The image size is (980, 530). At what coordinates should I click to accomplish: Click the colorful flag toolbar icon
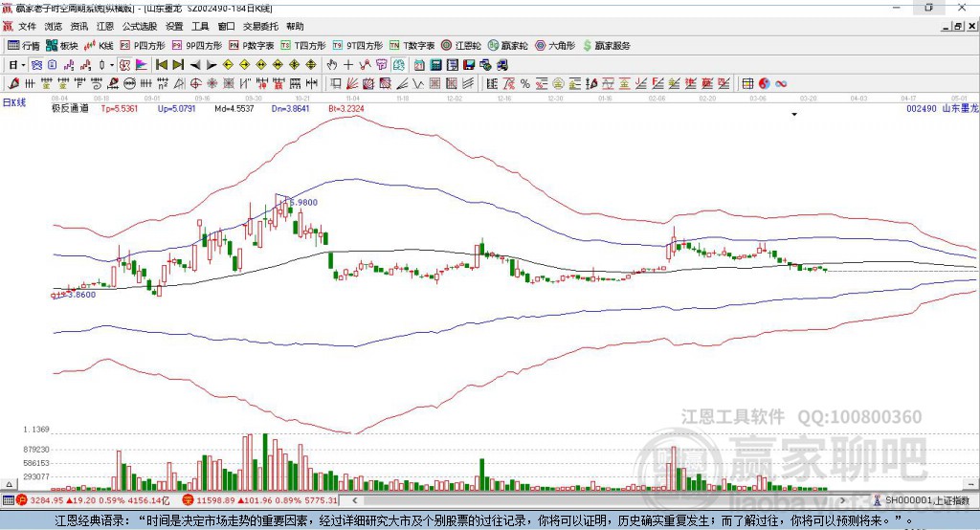click(142, 65)
